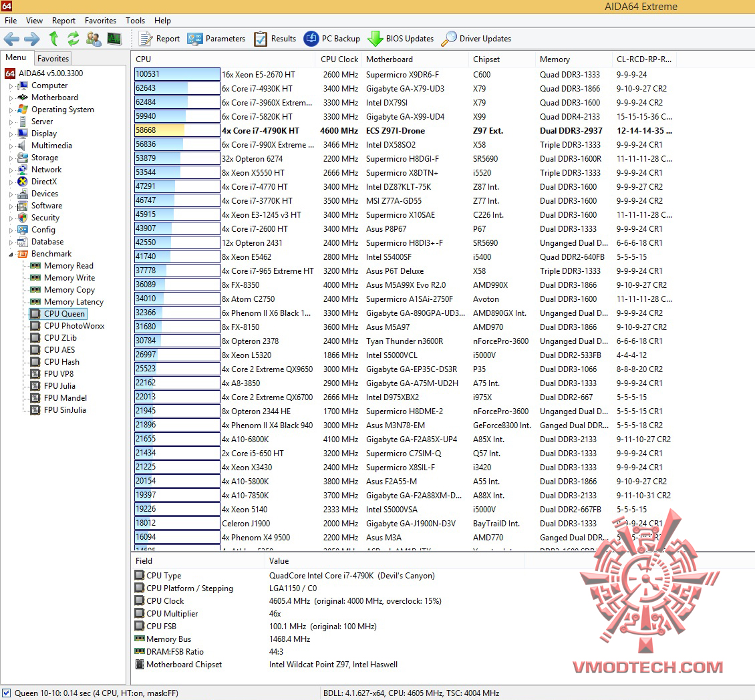Open the Help menu
The height and width of the screenshot is (700, 755).
click(162, 21)
